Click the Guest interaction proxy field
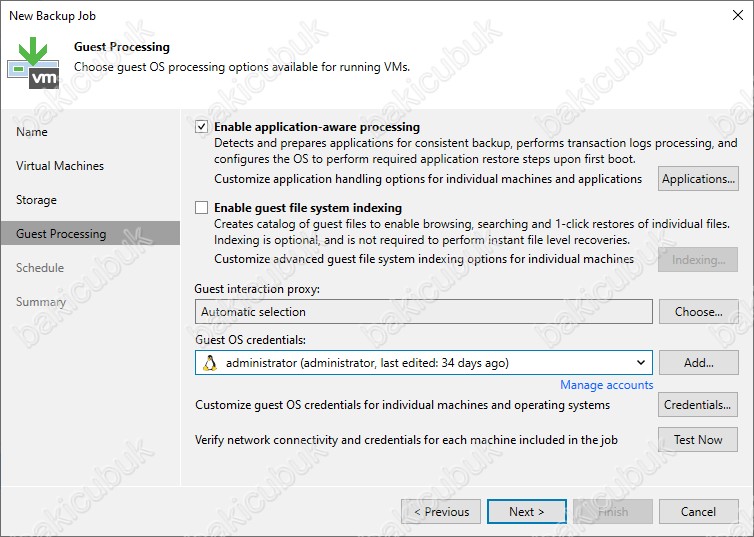The image size is (754, 537). [x=424, y=312]
